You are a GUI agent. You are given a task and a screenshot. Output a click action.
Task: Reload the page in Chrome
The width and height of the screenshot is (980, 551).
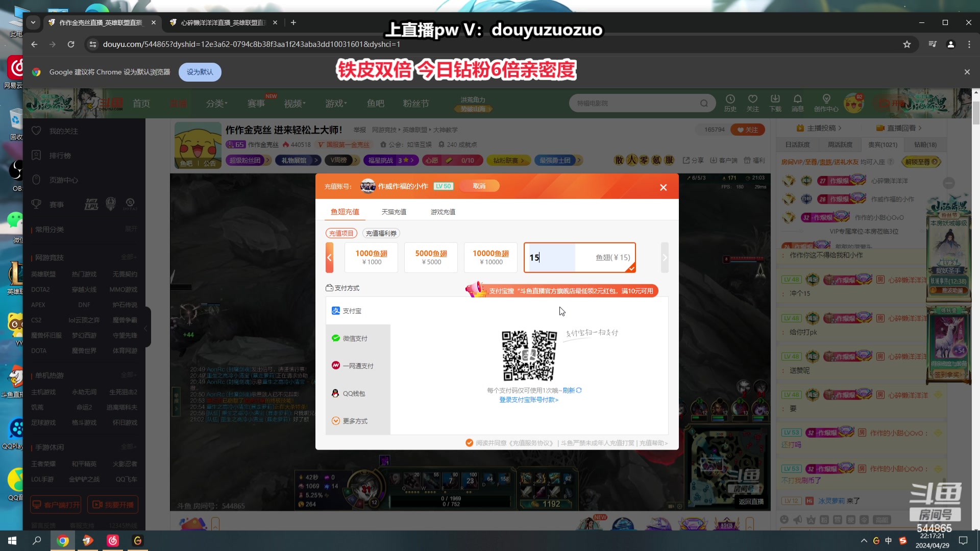point(71,44)
